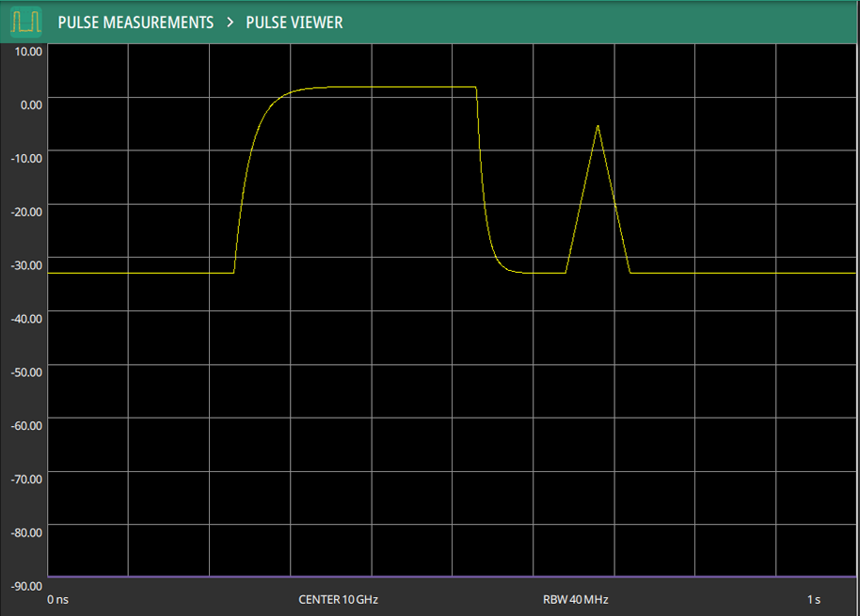Click the -40.00 amplitude axis label
The image size is (860, 616).
coord(26,319)
